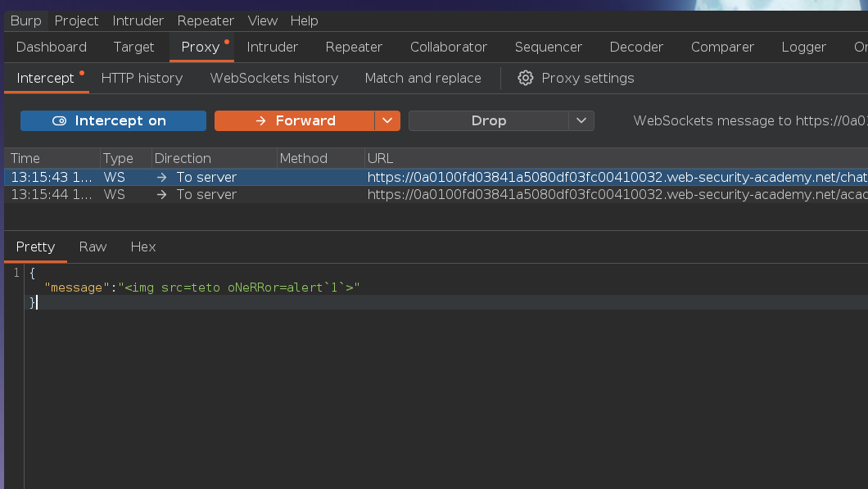Open the Sequencer tab

click(549, 47)
